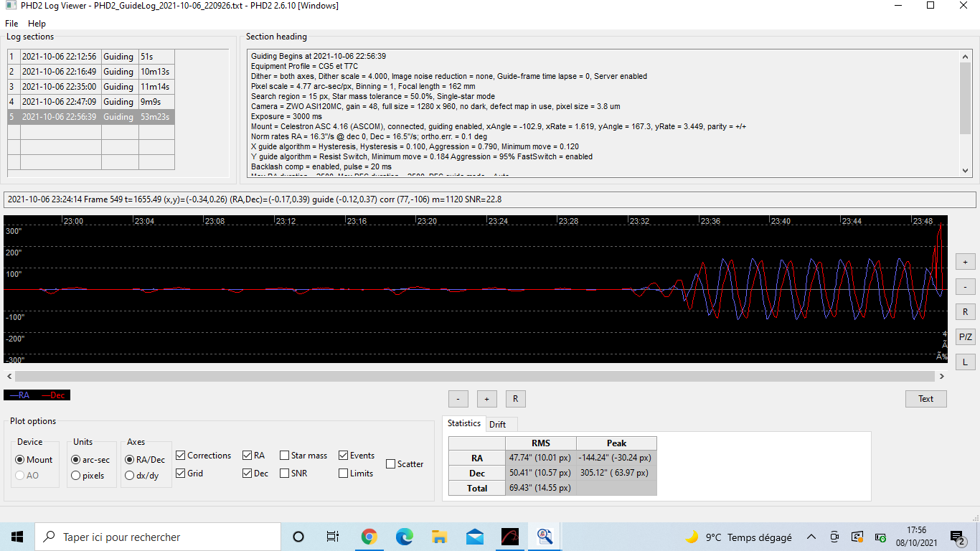Click the Section heading scroll-down arrow
This screenshot has height=551, width=980.
click(x=966, y=171)
